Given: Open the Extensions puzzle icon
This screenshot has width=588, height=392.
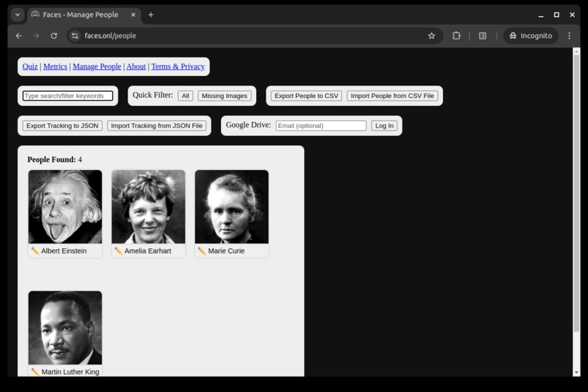Looking at the screenshot, I should tap(456, 36).
